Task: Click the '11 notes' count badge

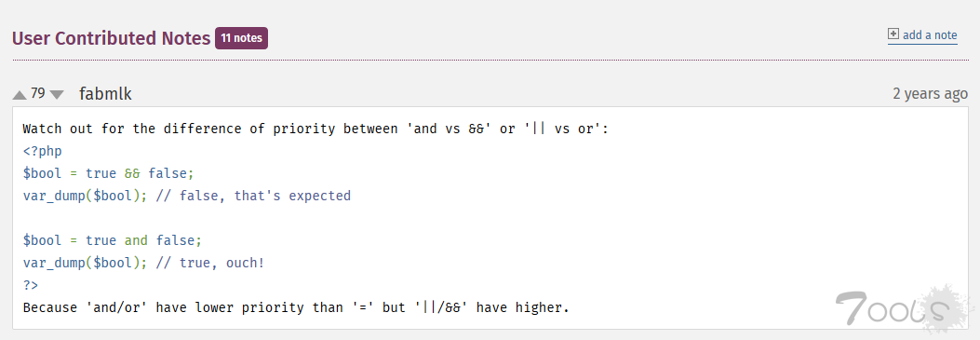Action: 241,38
